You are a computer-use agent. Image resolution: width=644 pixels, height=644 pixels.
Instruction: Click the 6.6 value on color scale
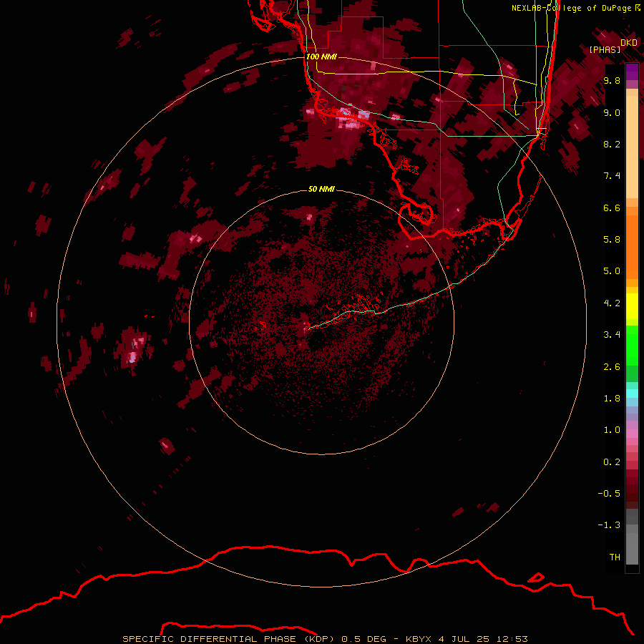pos(612,208)
